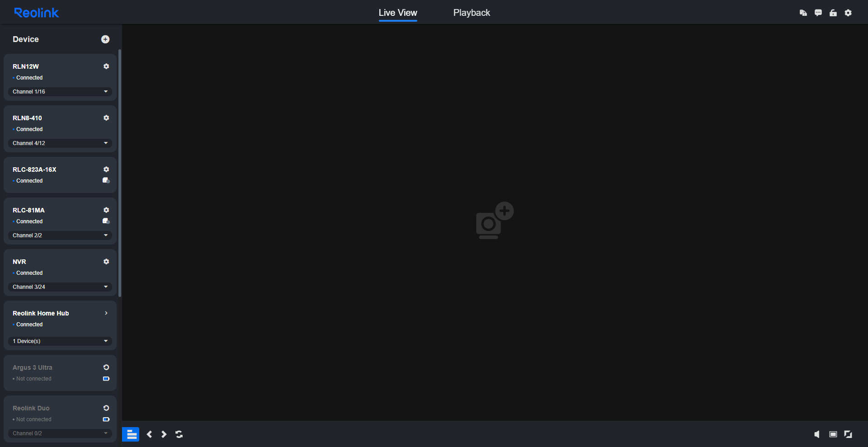
Task: Select the RLC-823A-16X device name
Action: tap(34, 169)
